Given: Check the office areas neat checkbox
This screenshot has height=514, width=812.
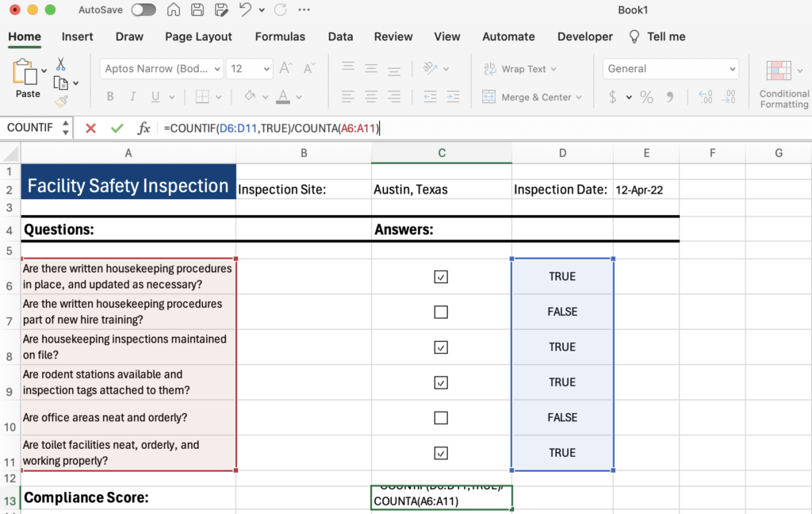Looking at the screenshot, I should pos(441,417).
